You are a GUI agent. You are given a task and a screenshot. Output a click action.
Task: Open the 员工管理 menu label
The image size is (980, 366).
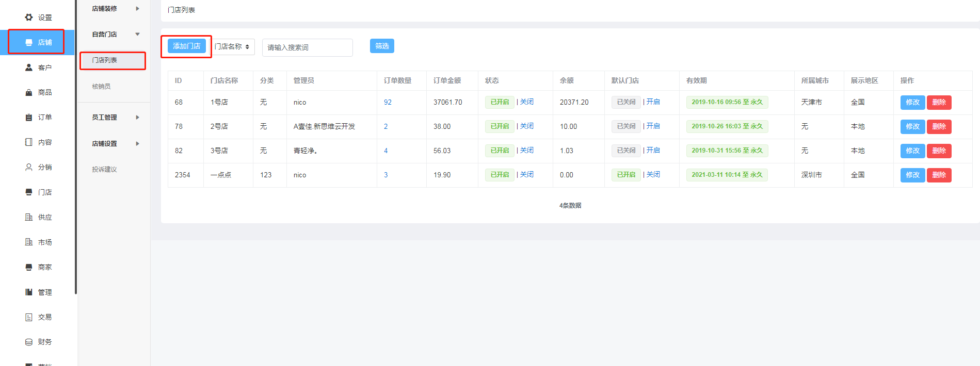coord(104,117)
